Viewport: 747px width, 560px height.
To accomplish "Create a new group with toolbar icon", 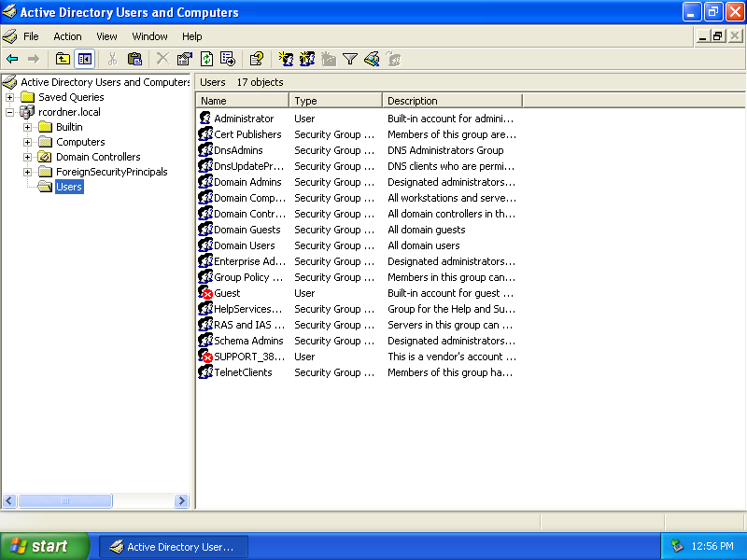I will click(x=307, y=59).
